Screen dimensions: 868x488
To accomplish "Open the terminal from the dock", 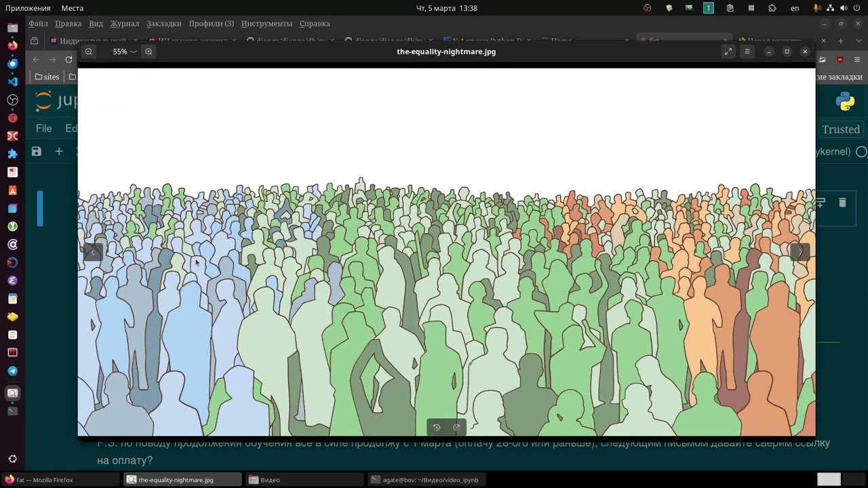I will tap(12, 411).
